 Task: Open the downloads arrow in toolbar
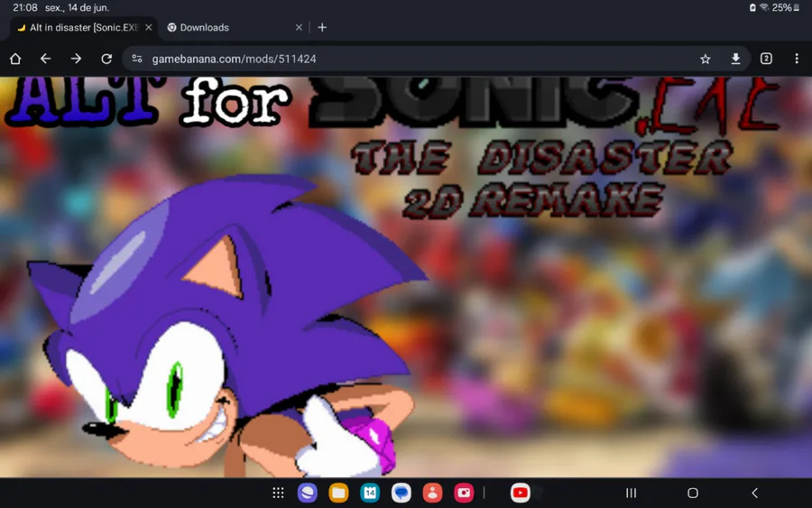tap(735, 59)
